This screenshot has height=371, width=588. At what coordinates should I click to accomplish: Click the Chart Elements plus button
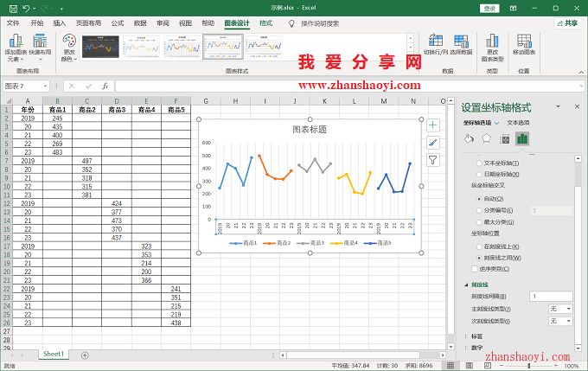[x=433, y=125]
